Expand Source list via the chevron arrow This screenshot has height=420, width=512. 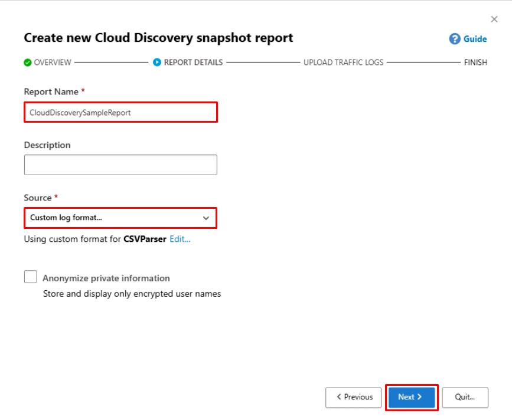[206, 218]
